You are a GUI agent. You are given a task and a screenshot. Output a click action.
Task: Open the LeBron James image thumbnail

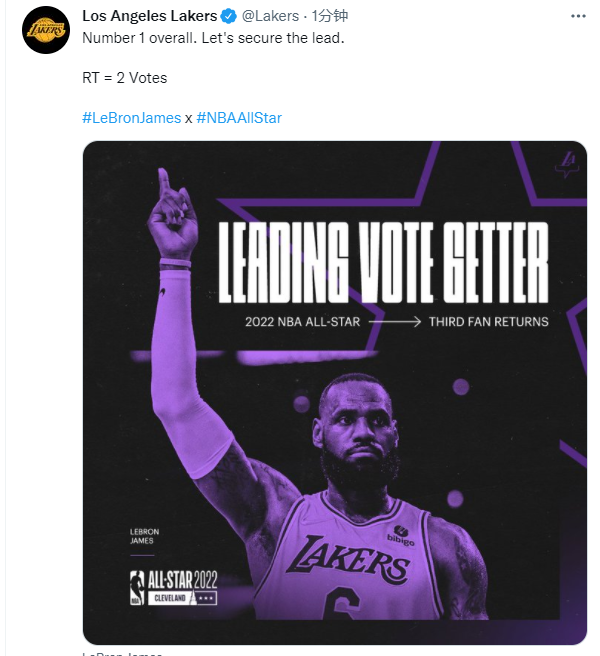tap(335, 392)
